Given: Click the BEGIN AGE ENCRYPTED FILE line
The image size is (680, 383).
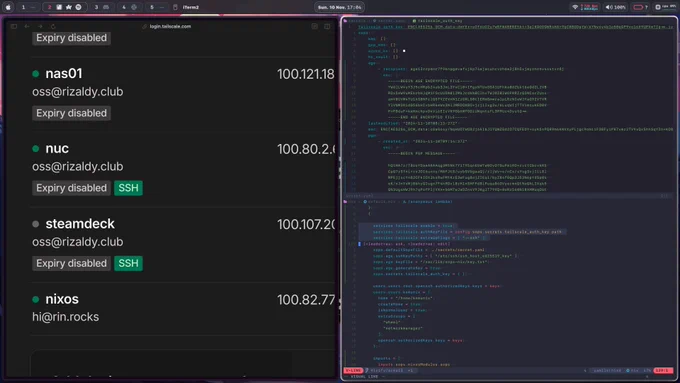Looking at the screenshot, I should [431, 81].
